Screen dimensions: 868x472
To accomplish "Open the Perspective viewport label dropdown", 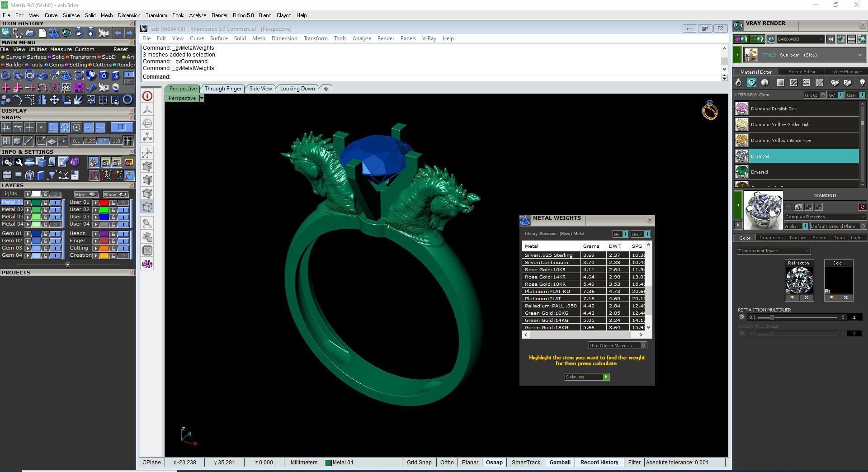I will point(202,98).
